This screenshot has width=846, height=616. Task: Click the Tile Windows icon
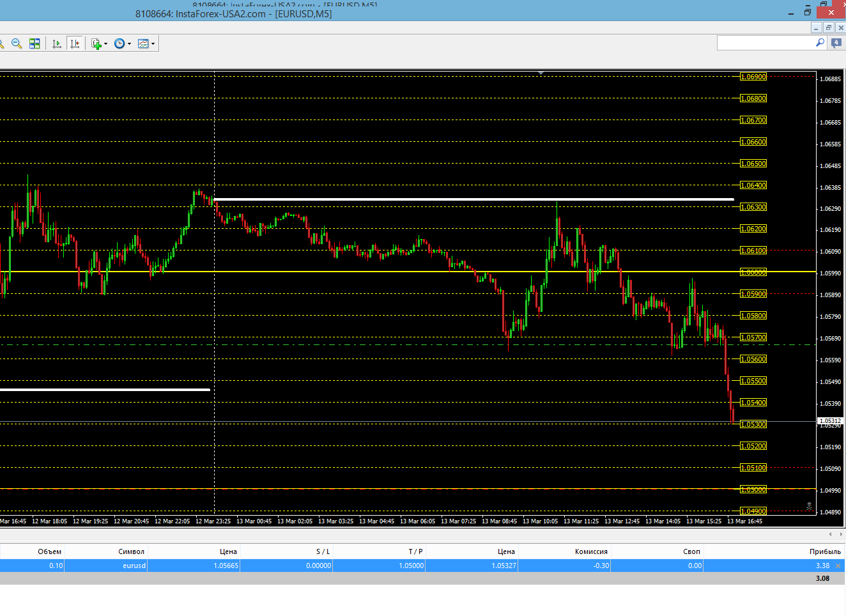pos(35,43)
